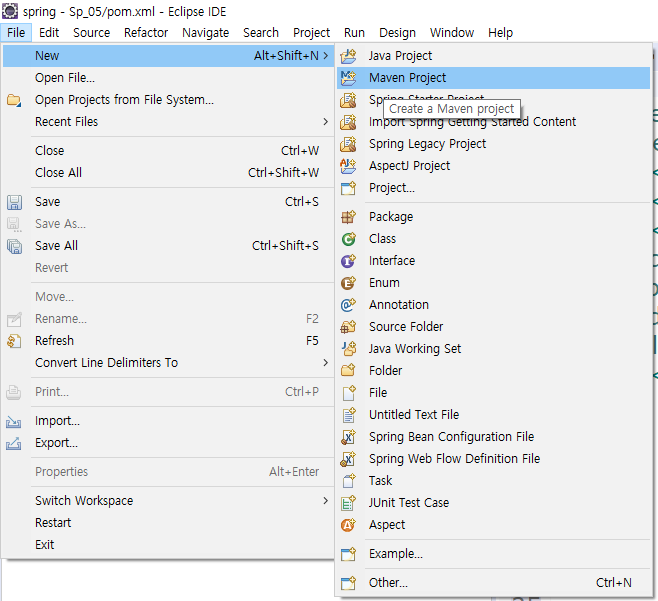Viewport: 658px width, 601px height.
Task: Open the Run menu
Action: [x=354, y=33]
